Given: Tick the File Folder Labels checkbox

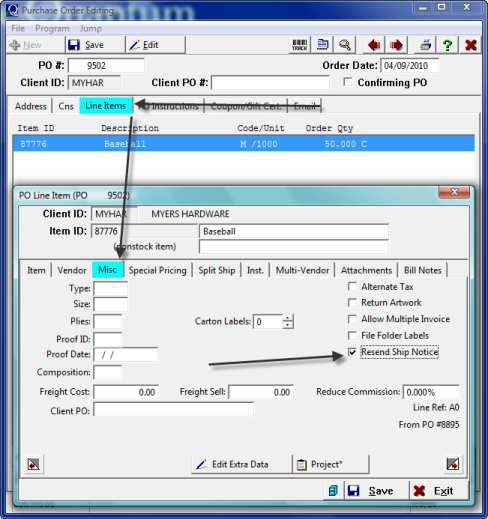Looking at the screenshot, I should coord(352,335).
